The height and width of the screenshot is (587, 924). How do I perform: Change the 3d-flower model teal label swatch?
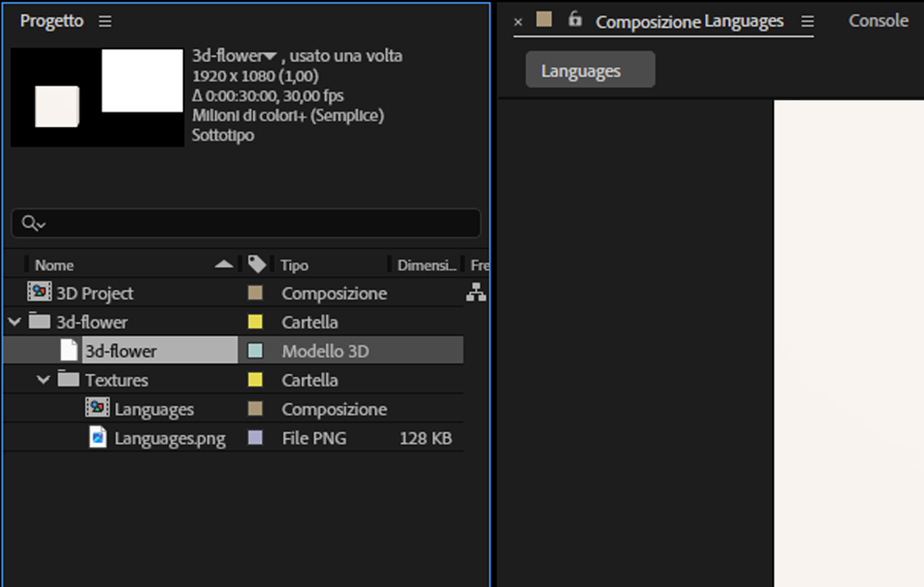point(255,351)
